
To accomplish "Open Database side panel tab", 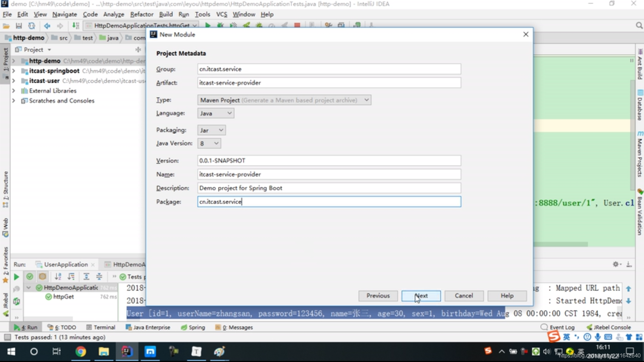I will click(x=640, y=105).
